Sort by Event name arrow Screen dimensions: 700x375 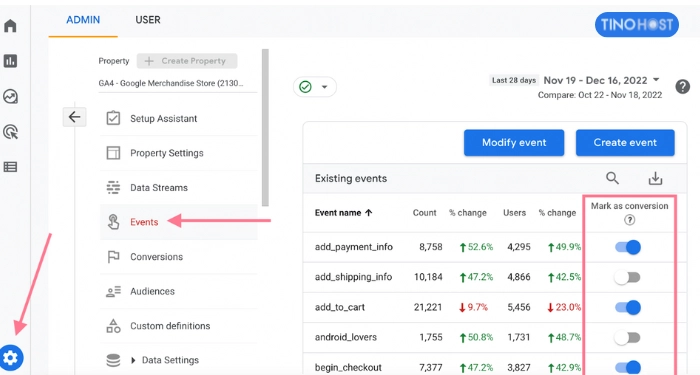pos(368,212)
